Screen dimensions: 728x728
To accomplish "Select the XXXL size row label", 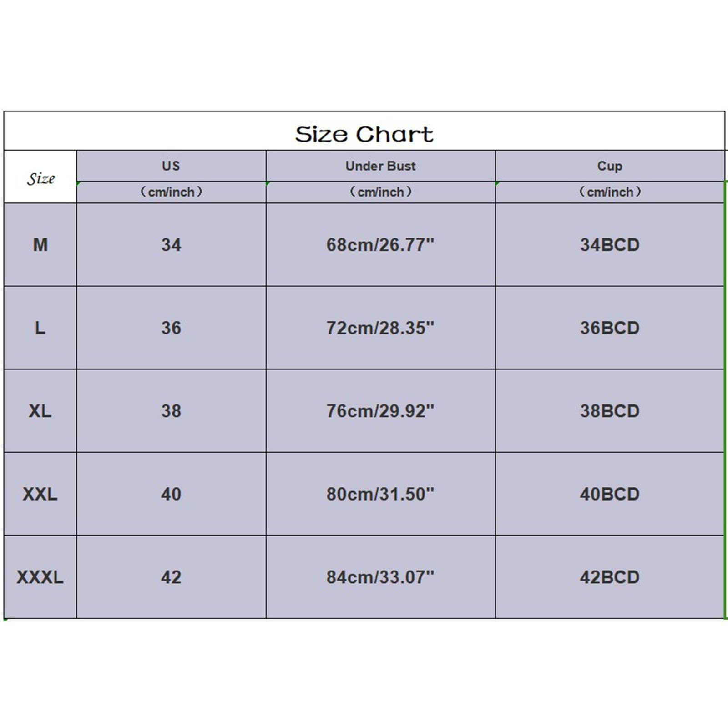I will tap(40, 577).
